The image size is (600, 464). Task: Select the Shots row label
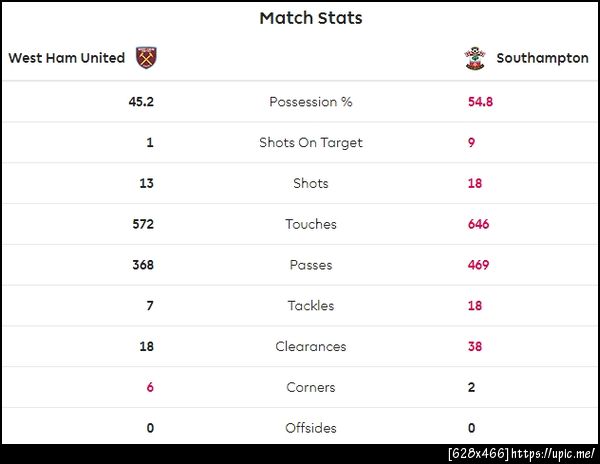coord(310,184)
